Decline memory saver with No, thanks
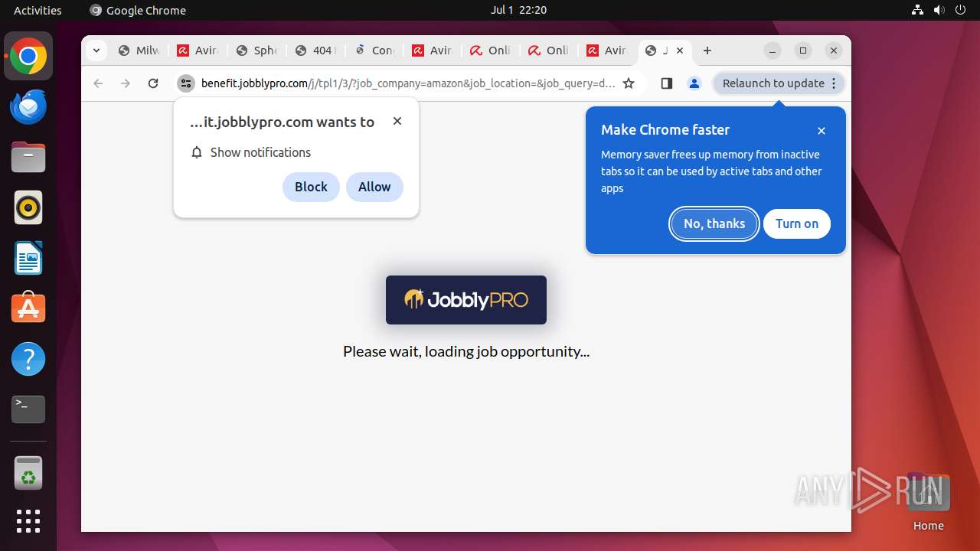980x551 pixels. pyautogui.click(x=714, y=223)
